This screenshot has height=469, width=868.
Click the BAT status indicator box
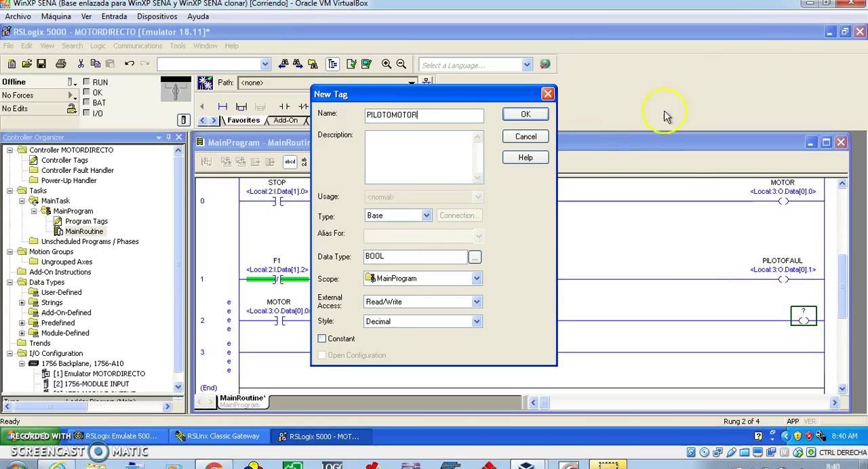click(86, 102)
